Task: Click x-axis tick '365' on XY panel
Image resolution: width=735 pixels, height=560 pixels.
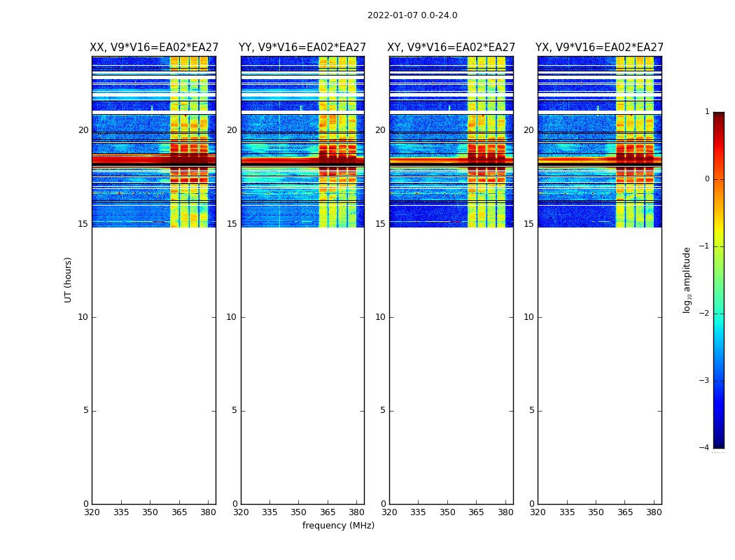Action: pyautogui.click(x=476, y=512)
